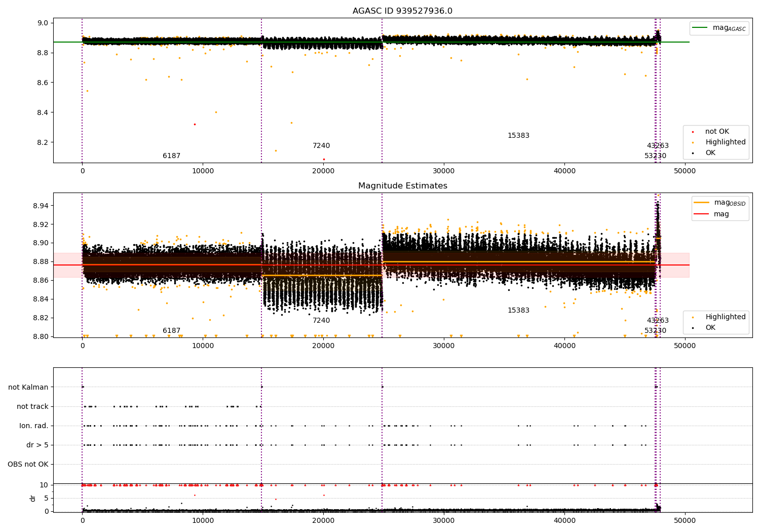Click obsid label 53230 in the middle plot
The width and height of the screenshot is (760, 532).
(655, 331)
